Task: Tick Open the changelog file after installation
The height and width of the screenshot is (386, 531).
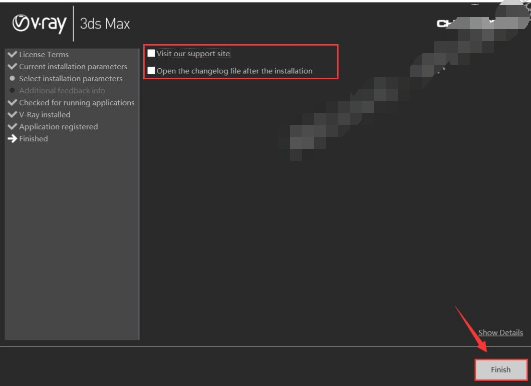Action: pyautogui.click(x=151, y=71)
